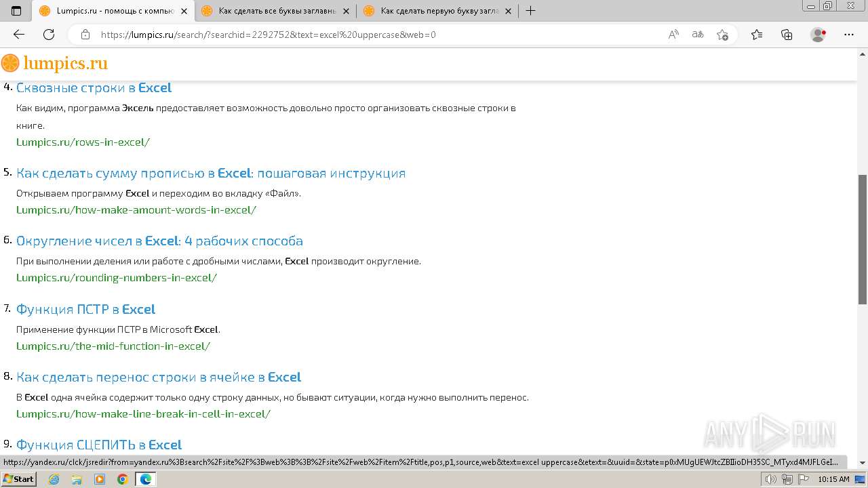
Task: Open a new tab with the plus button
Action: [530, 11]
